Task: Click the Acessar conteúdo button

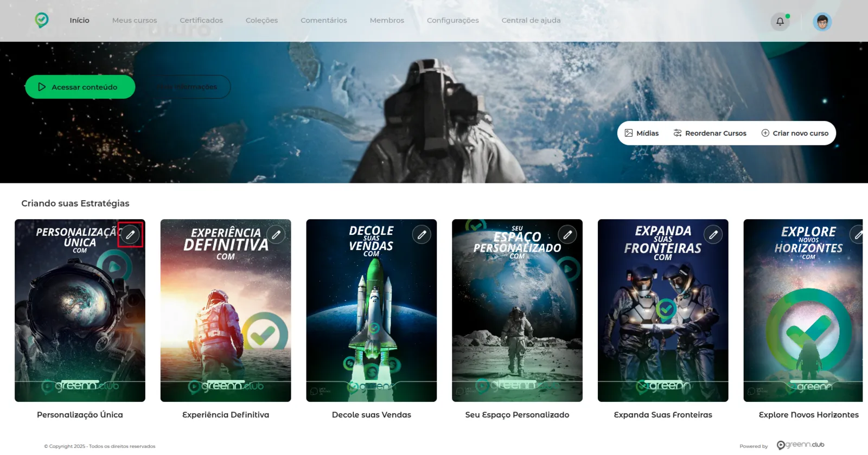Action: click(80, 87)
